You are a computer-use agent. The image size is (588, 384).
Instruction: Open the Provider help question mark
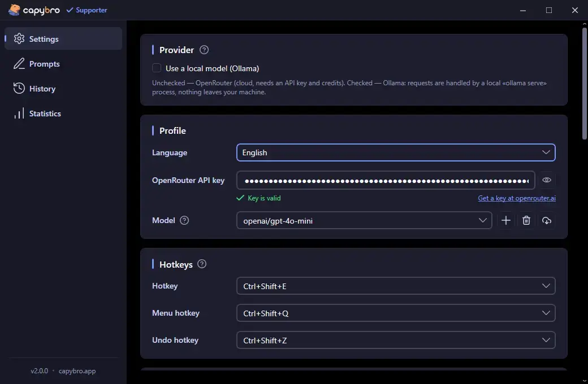tap(204, 50)
